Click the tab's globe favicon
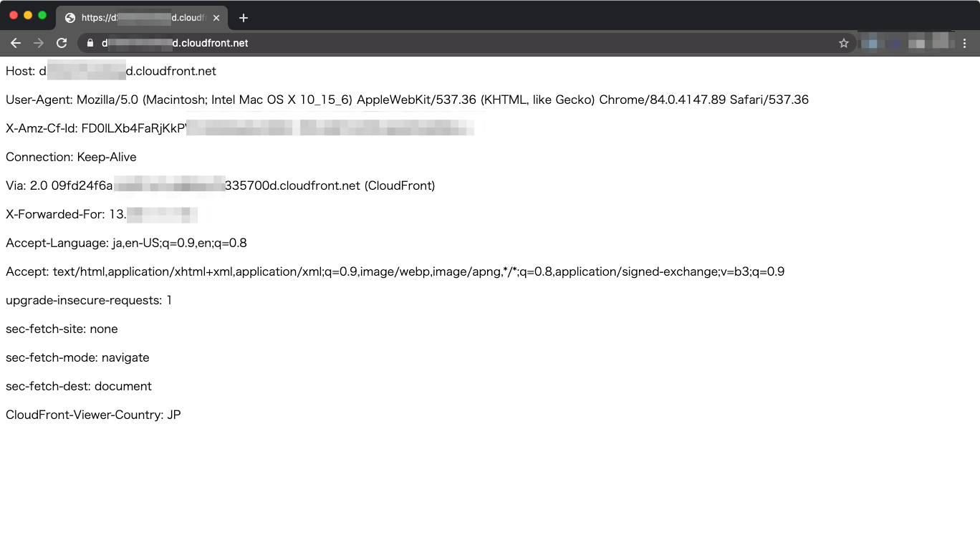This screenshot has width=980, height=550. [70, 18]
